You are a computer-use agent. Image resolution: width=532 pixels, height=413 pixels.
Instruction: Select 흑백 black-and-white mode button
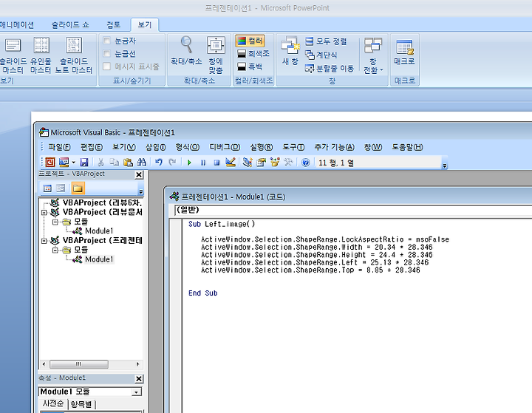point(250,66)
